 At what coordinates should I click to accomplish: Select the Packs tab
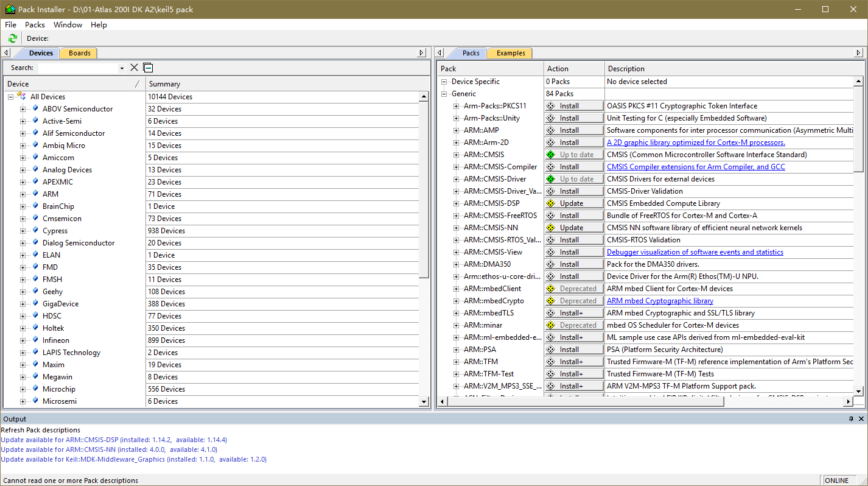471,53
